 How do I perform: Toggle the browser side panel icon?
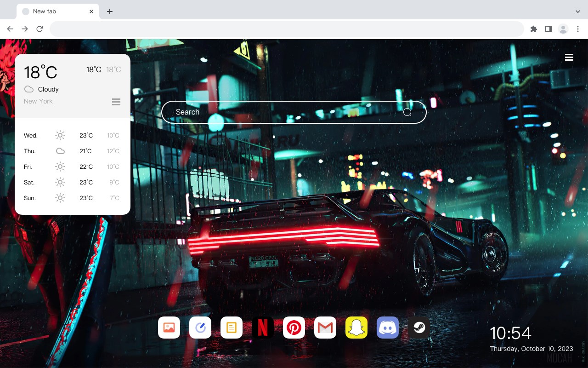[548, 29]
